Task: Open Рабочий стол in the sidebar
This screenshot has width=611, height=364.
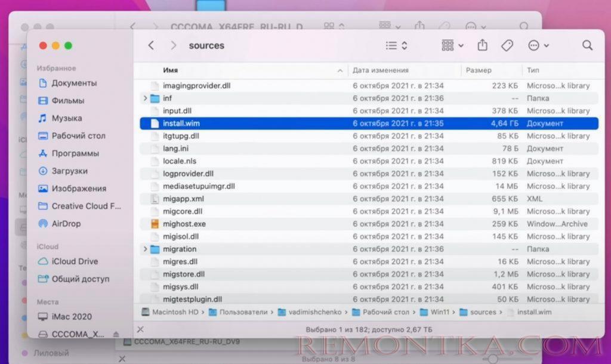Action: (72, 135)
